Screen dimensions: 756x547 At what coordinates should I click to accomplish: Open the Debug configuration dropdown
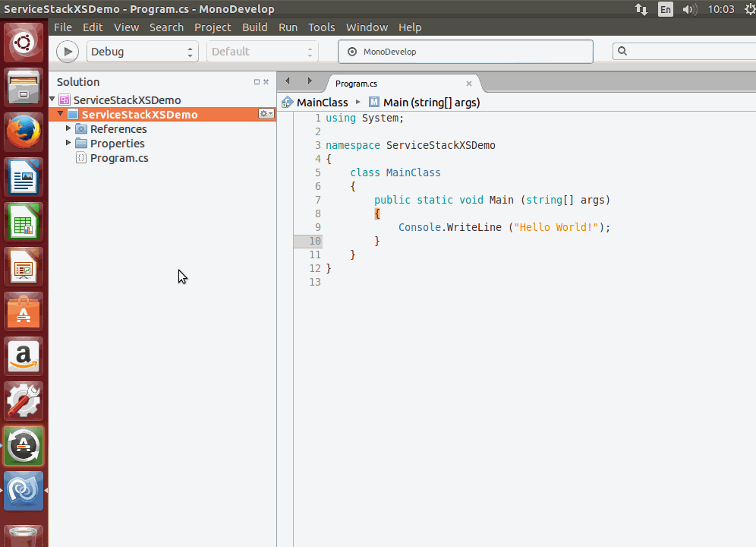[142, 52]
